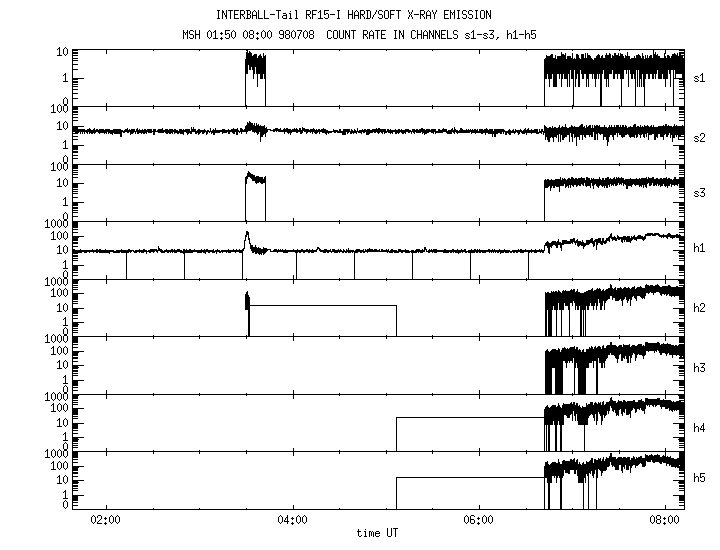
Task: Click the h2 spike near 03:30
Action: (247, 299)
